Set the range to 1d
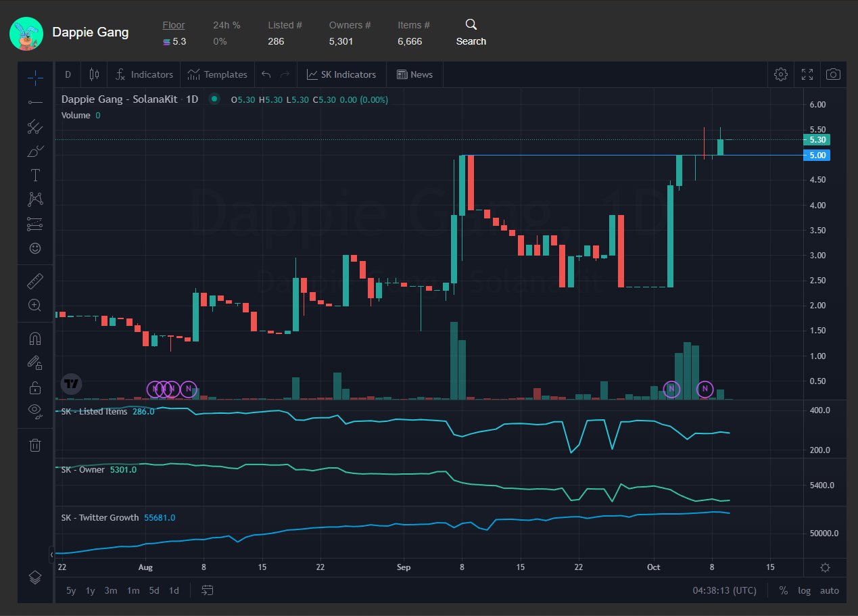 174,590
